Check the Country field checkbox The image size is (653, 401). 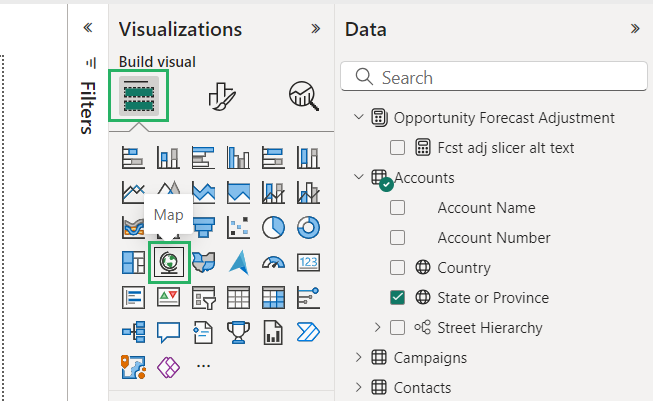pos(398,268)
